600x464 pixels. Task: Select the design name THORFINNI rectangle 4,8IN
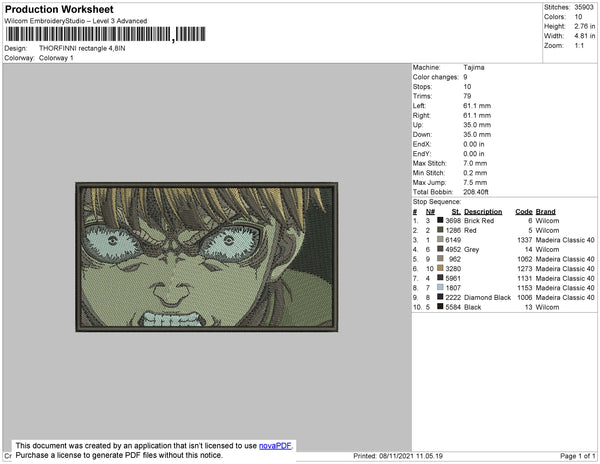click(82, 48)
